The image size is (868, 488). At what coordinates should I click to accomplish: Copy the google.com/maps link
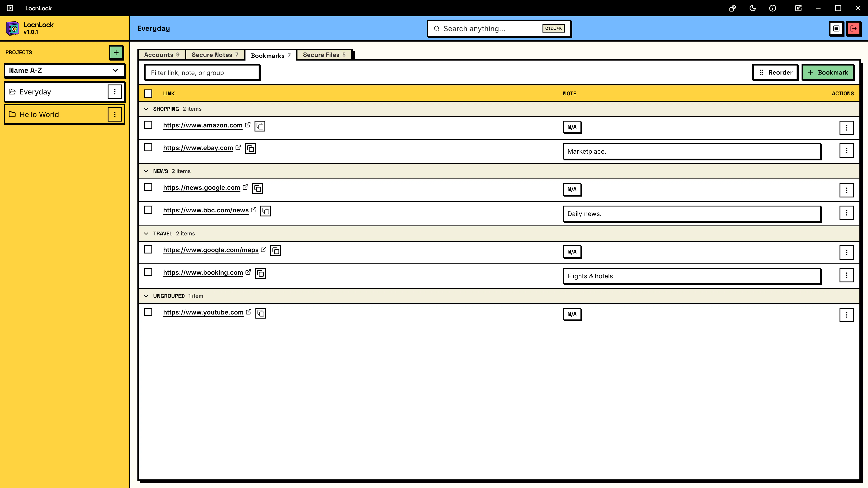click(x=276, y=251)
